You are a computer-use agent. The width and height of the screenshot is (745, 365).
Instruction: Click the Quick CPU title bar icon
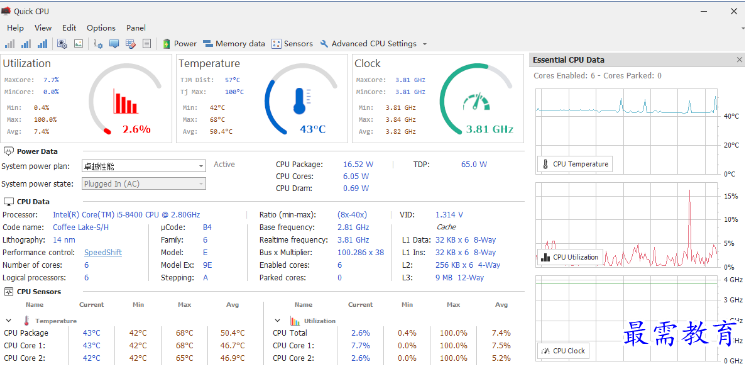click(6, 10)
